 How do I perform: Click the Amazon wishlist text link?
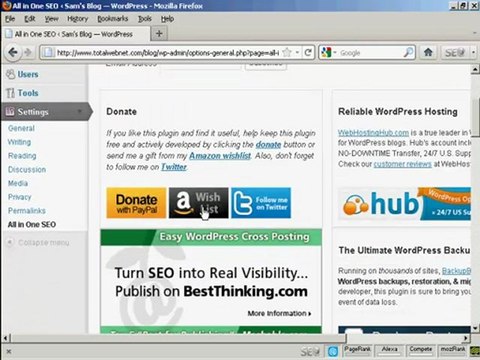tap(220, 156)
